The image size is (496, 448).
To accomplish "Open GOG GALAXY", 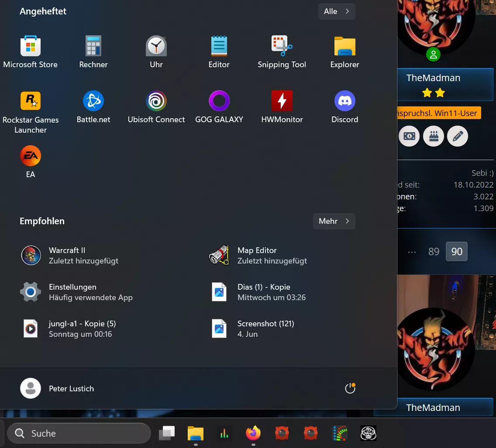I will (219, 107).
